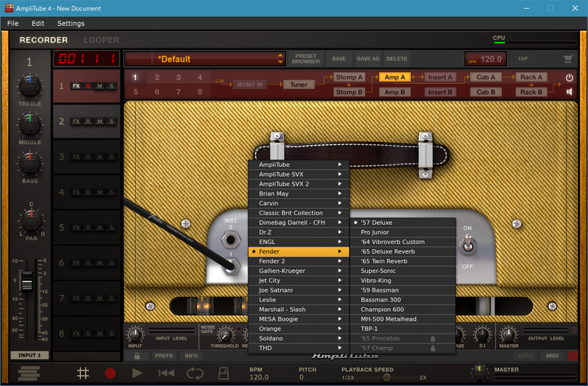
Task: Click the Bass knob
Action: pyautogui.click(x=29, y=163)
